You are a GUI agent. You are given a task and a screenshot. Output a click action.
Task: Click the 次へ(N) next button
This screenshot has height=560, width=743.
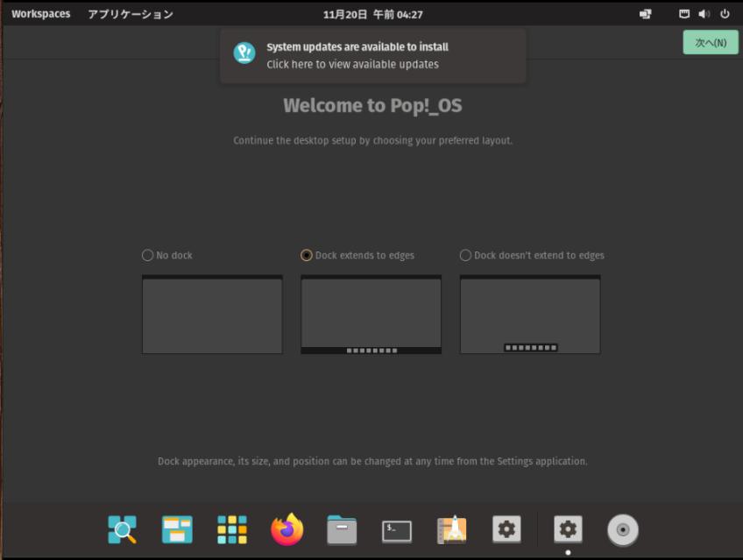[x=711, y=42]
